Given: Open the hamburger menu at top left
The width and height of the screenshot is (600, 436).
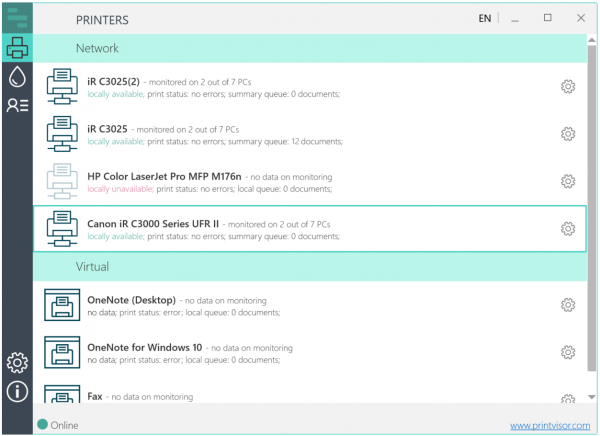Looking at the screenshot, I should [16, 15].
